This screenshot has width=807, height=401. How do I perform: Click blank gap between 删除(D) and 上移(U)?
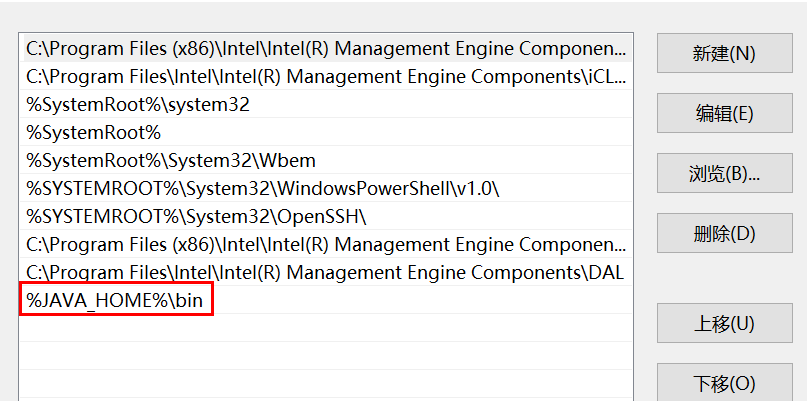(x=723, y=278)
